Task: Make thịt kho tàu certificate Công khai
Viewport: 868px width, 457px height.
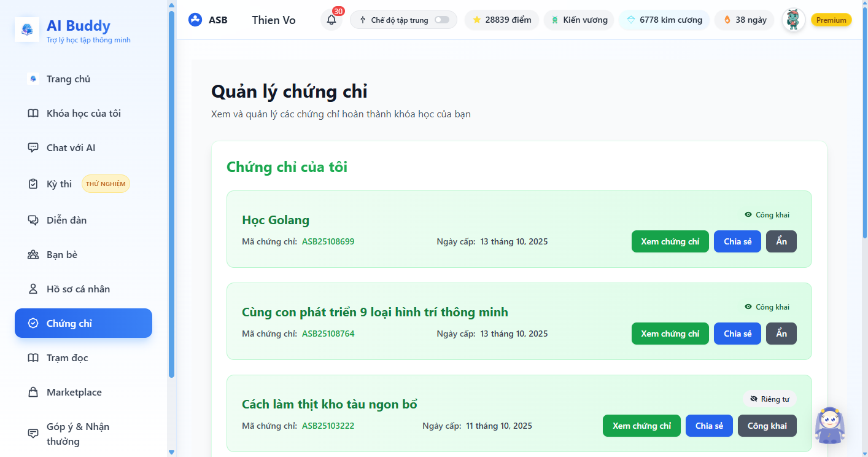Action: [x=767, y=426]
